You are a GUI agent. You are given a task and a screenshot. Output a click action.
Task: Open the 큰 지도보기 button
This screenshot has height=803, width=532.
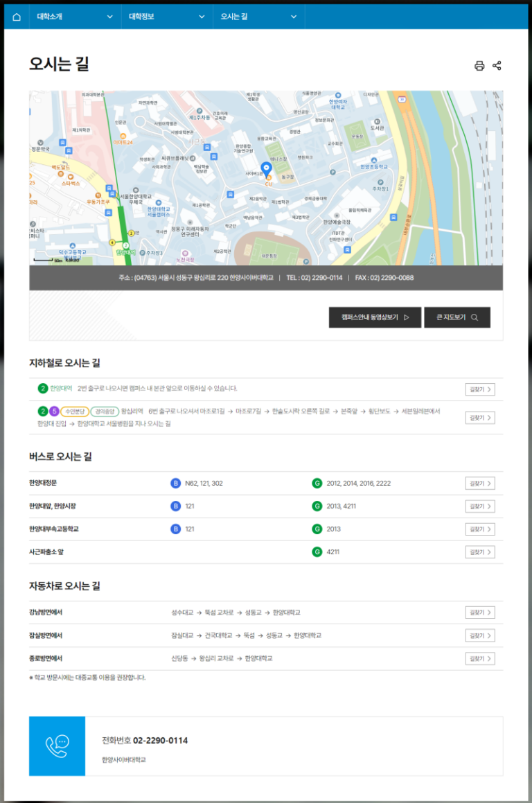457,317
